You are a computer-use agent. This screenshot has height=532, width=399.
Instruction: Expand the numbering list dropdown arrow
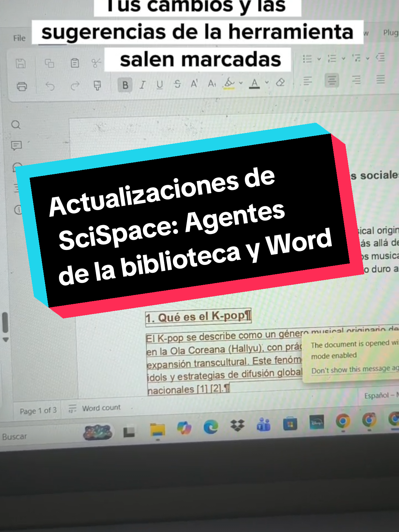point(343,58)
